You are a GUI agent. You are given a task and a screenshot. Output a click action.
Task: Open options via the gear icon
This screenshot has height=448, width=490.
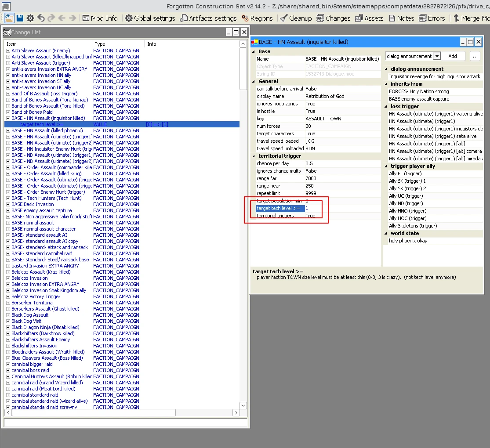tap(30, 18)
